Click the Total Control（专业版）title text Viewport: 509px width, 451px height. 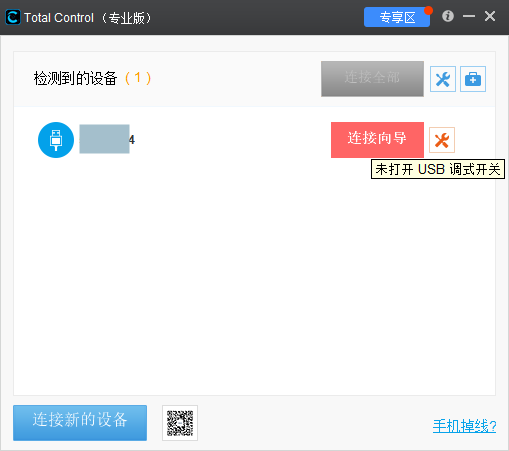(88, 18)
